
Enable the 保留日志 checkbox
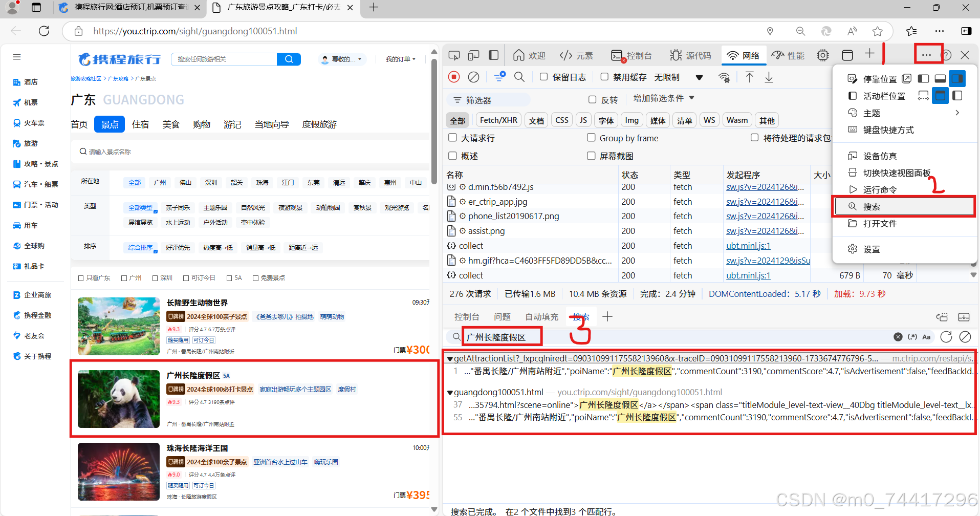pyautogui.click(x=544, y=77)
